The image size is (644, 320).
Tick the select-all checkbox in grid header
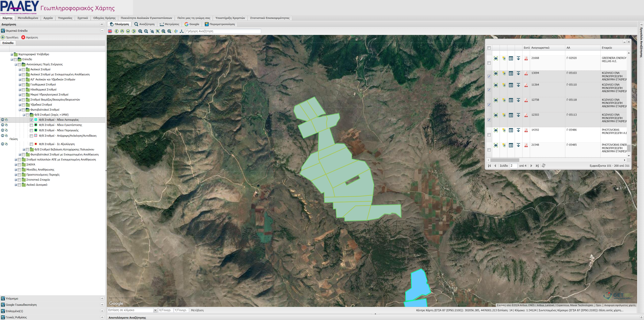[489, 48]
